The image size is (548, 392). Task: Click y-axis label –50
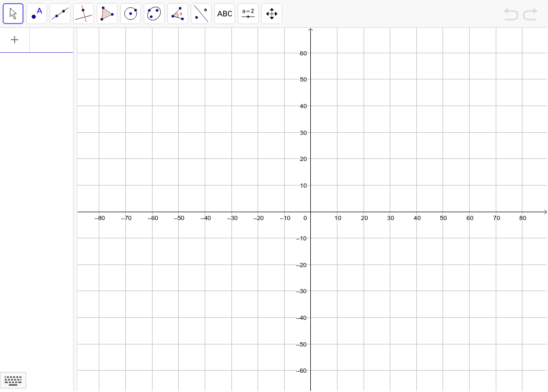point(301,344)
